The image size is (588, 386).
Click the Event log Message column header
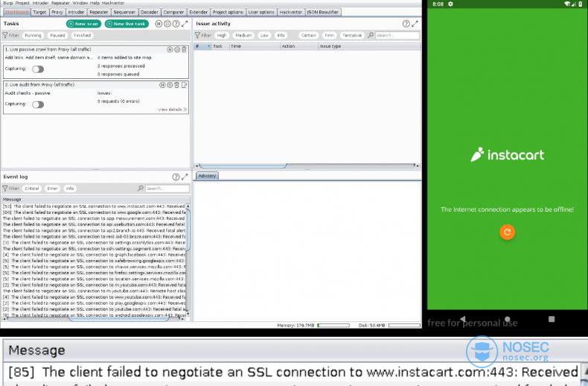pyautogui.click(x=95, y=199)
